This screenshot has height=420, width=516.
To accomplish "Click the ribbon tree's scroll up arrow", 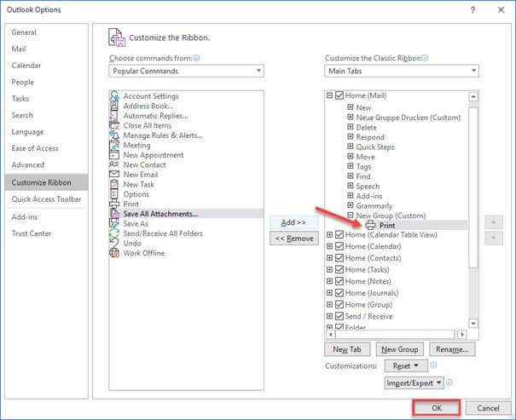I will [x=473, y=96].
